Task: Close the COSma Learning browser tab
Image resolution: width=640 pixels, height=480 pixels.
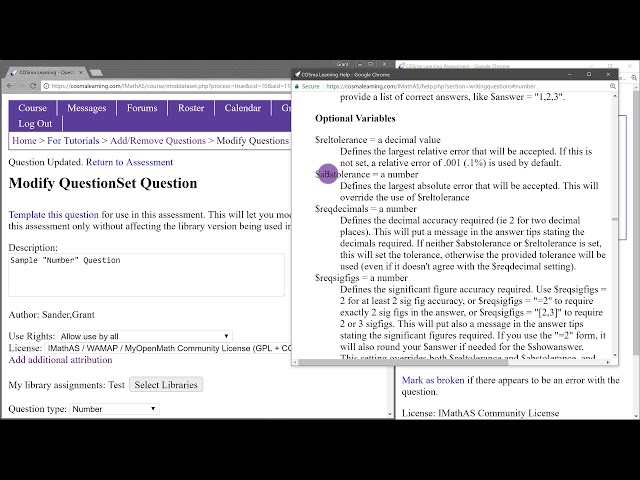Action: (x=80, y=72)
